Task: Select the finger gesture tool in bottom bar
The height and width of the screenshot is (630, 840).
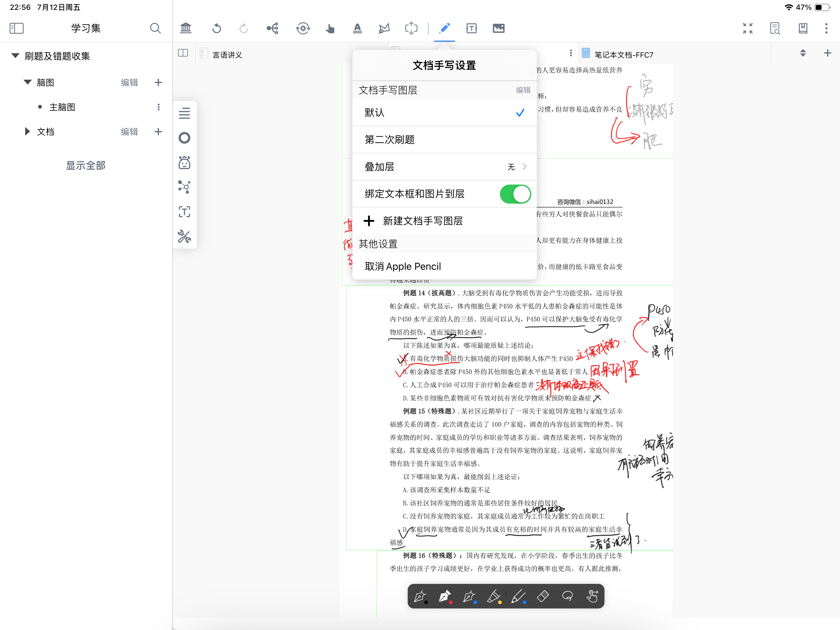Action: (x=592, y=596)
